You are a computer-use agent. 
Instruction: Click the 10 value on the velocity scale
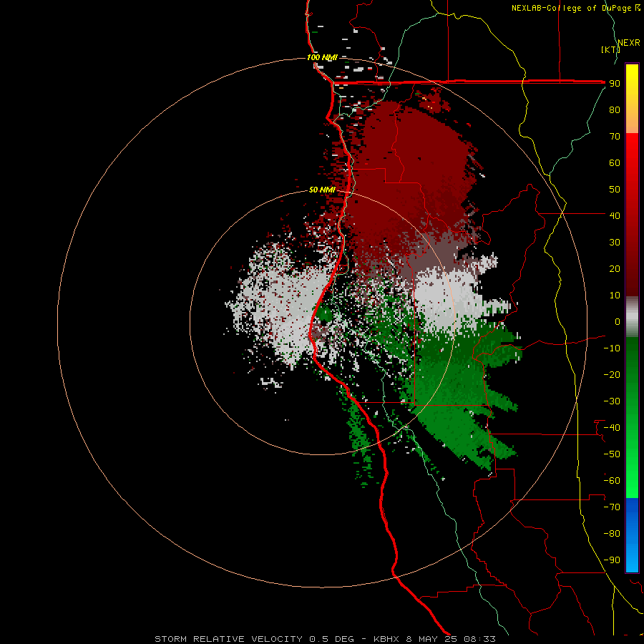coord(615,296)
